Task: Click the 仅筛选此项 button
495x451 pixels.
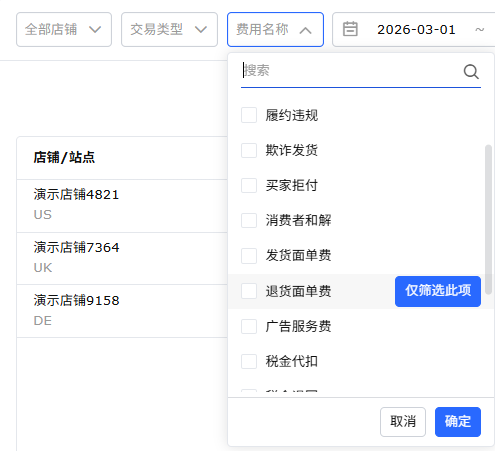Action: point(438,291)
